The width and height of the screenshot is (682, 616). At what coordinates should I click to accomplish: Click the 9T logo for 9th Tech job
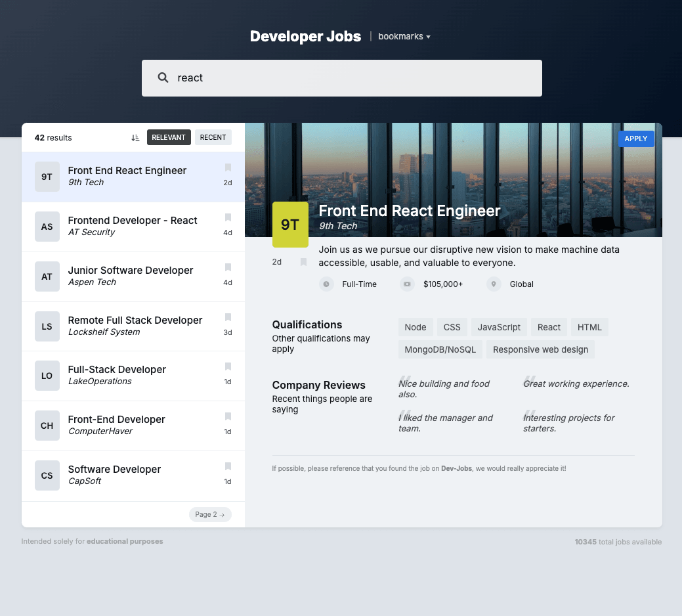click(x=47, y=176)
